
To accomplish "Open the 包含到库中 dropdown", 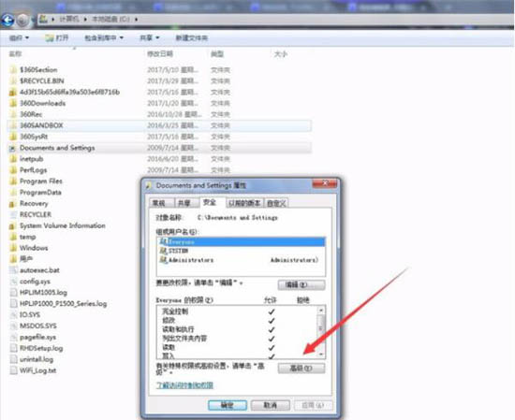I will (104, 38).
